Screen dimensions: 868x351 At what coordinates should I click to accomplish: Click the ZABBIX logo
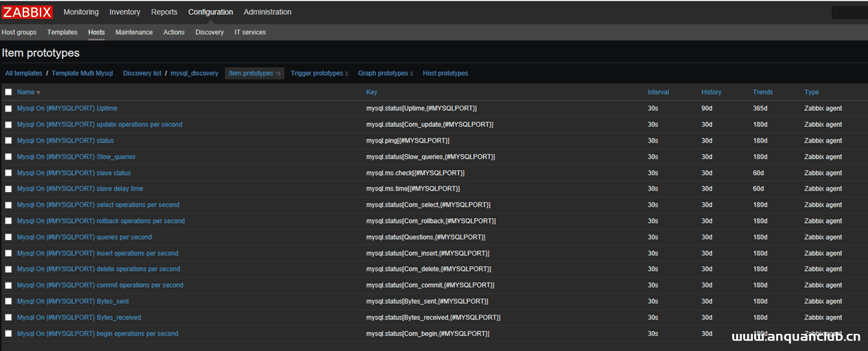pos(27,12)
